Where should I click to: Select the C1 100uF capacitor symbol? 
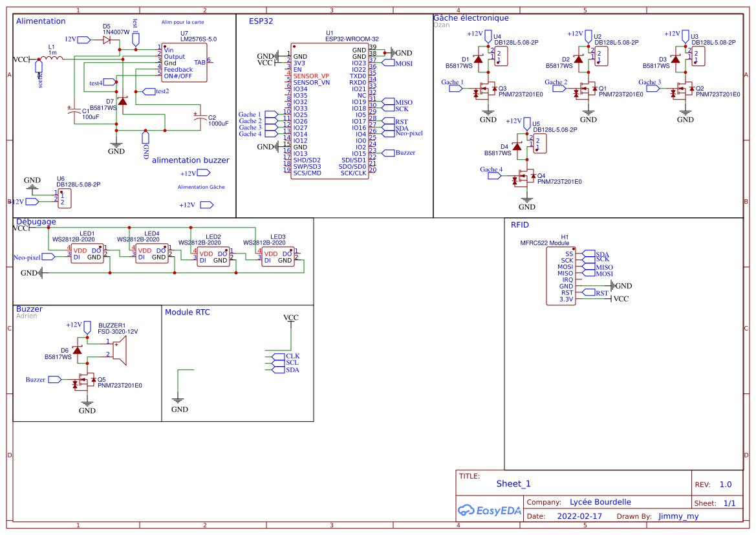pyautogui.click(x=74, y=111)
